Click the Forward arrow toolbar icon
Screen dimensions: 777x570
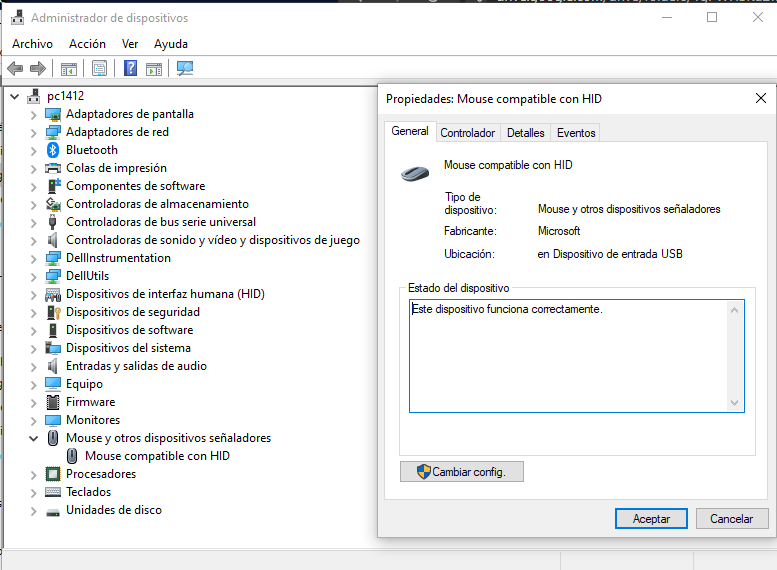coord(38,68)
